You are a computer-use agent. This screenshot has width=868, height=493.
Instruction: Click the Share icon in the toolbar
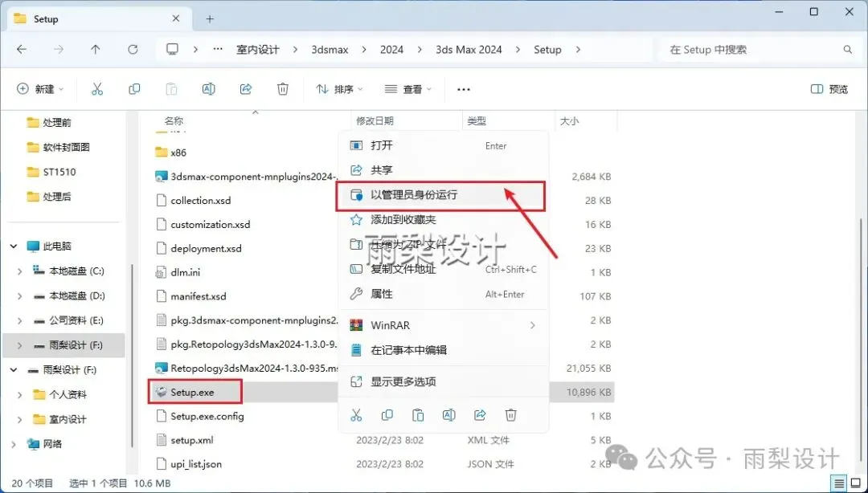coord(246,89)
